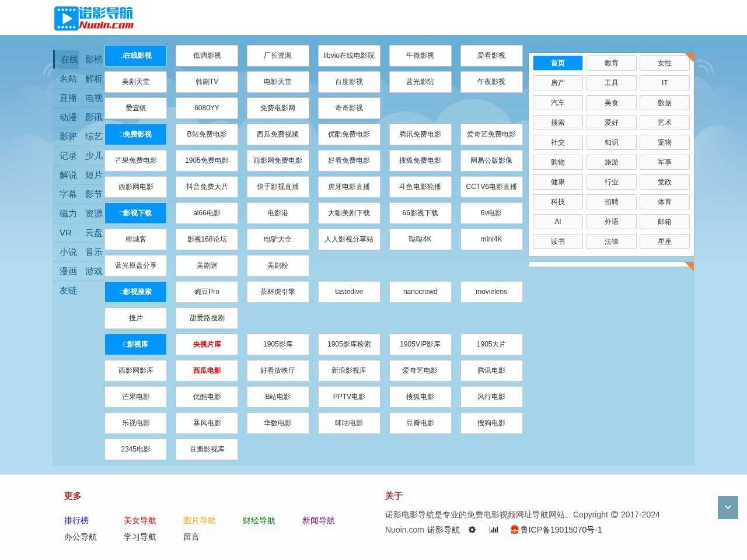Select the 首页 tab in right panel
Image resolution: width=747 pixels, height=560 pixels.
(558, 63)
